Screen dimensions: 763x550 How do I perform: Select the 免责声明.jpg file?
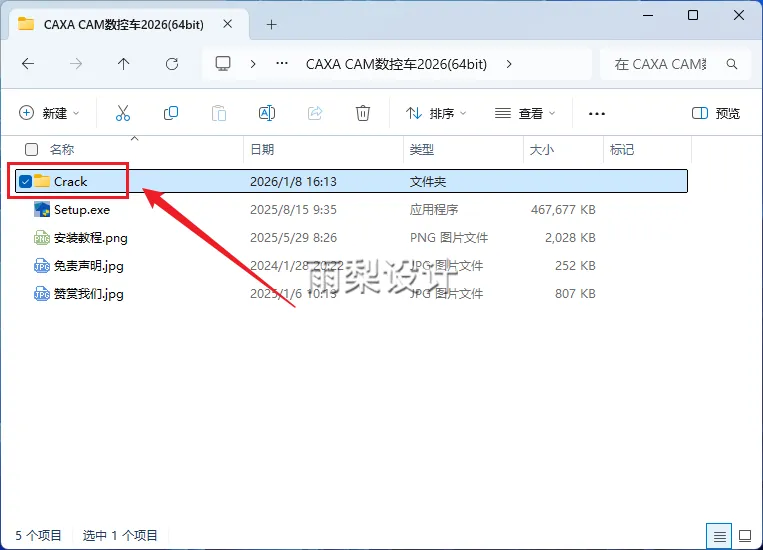89,266
